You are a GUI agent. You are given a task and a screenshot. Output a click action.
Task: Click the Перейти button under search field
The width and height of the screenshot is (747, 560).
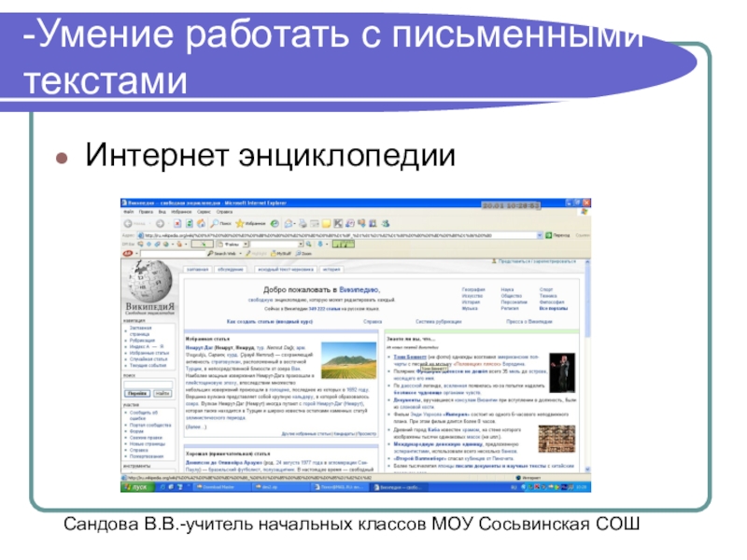(137, 393)
